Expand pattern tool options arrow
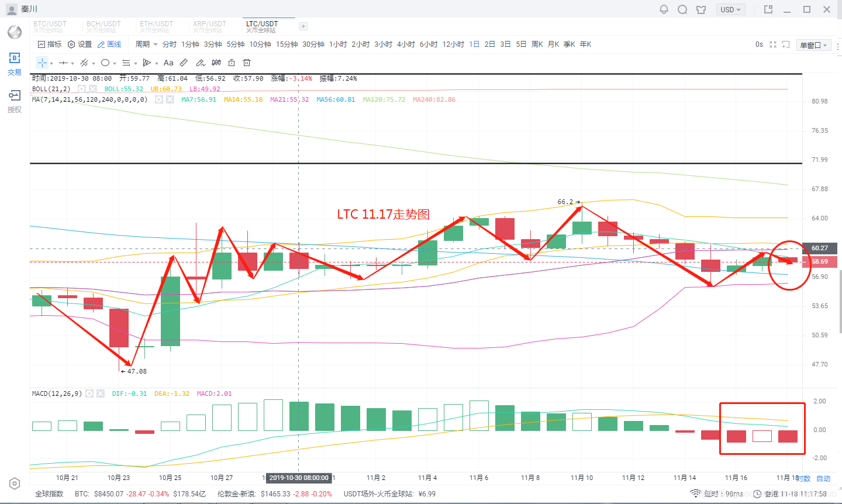842x504 pixels. 157,63
